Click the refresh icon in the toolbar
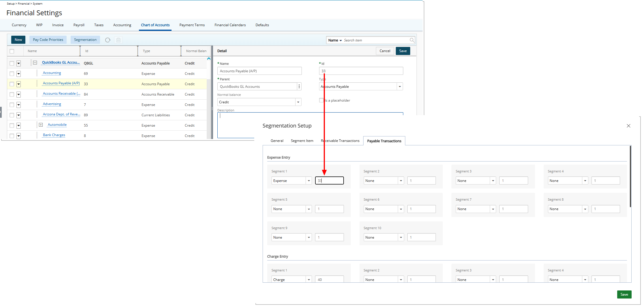This screenshot has height=308, width=644. 108,40
